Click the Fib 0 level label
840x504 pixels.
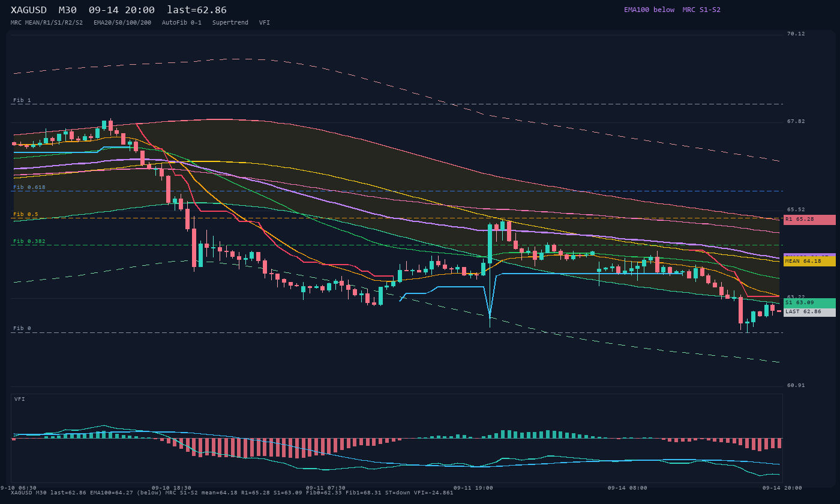click(x=22, y=328)
